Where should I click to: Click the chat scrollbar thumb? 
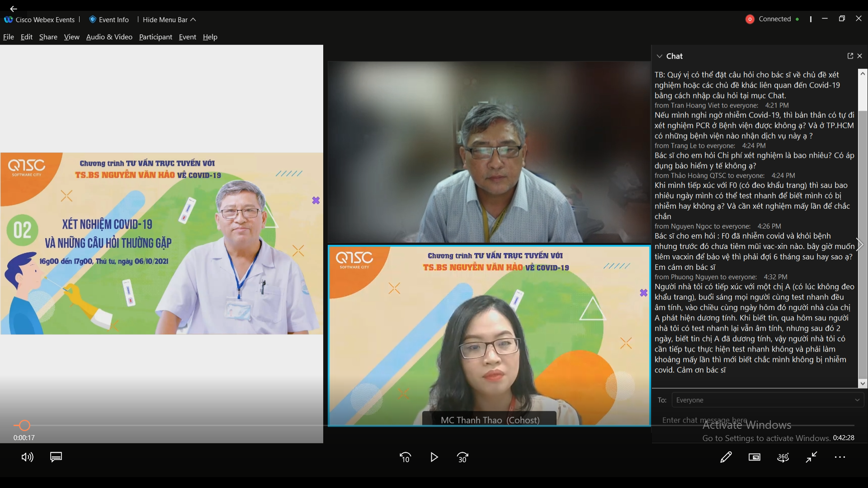[863, 244]
